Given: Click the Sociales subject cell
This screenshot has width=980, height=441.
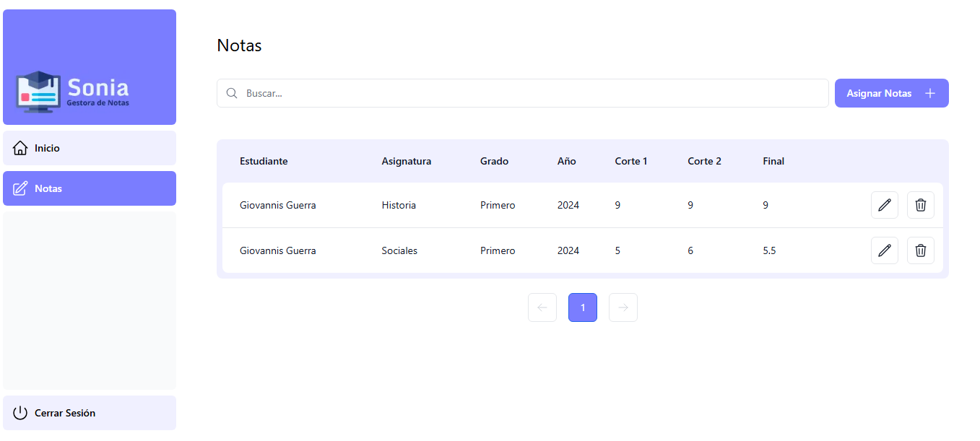Looking at the screenshot, I should [399, 250].
